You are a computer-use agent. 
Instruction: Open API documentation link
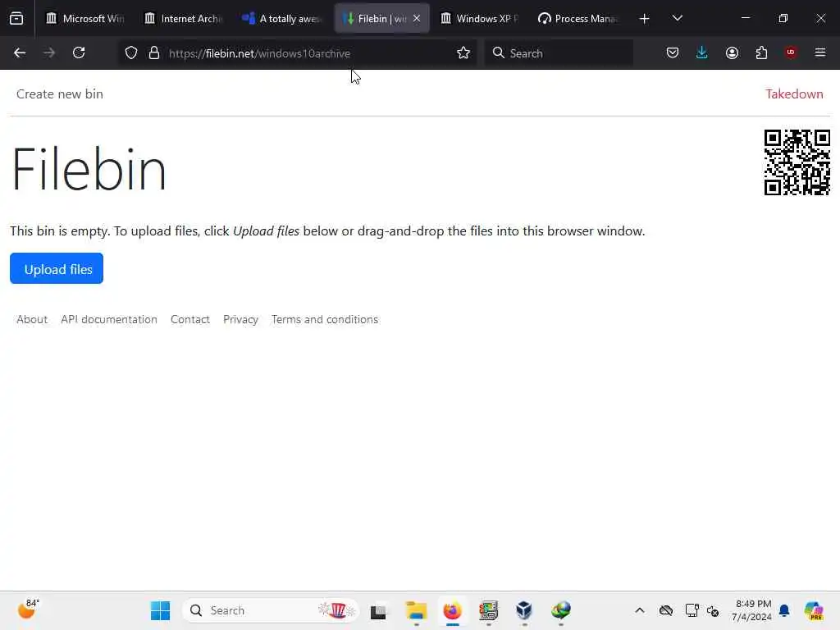coord(109,320)
